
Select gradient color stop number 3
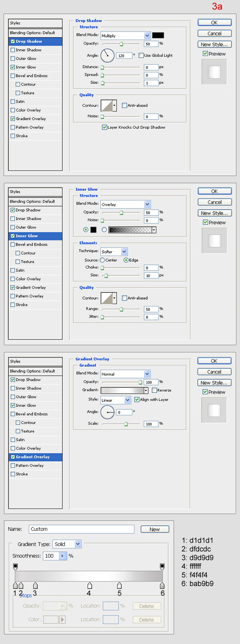pyautogui.click(x=35, y=586)
